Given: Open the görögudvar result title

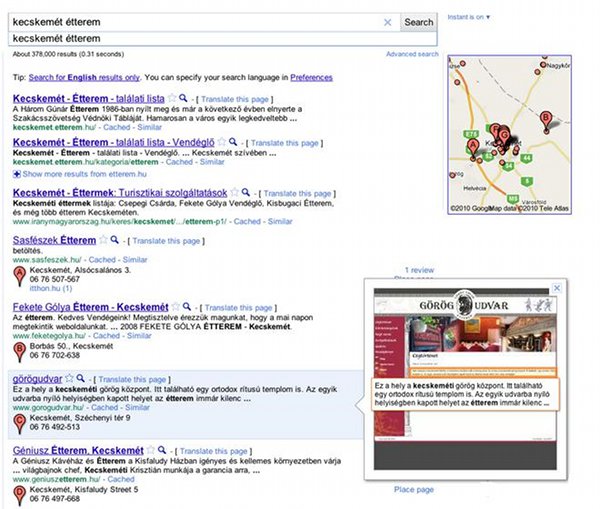Looking at the screenshot, I should (37, 379).
